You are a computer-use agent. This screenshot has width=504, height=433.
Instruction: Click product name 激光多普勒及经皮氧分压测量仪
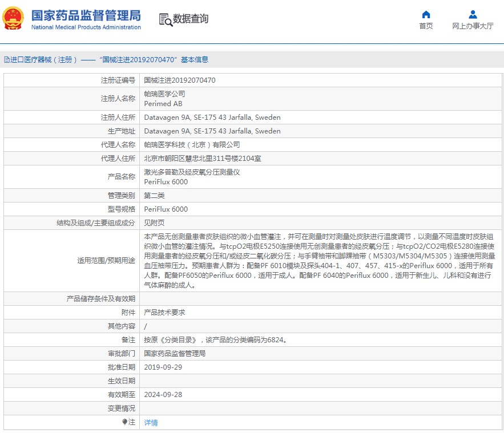[192, 172]
